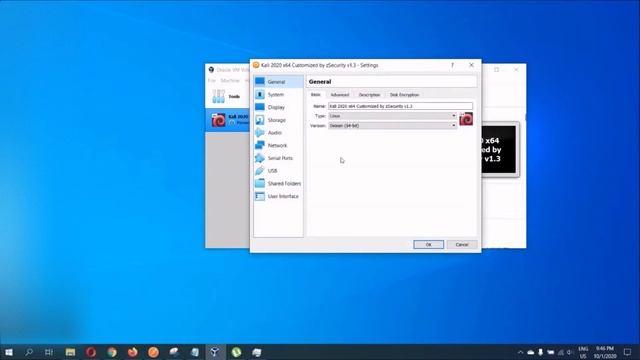The image size is (640, 360).
Task: Click the VM preview thumbnail
Action: [500, 149]
